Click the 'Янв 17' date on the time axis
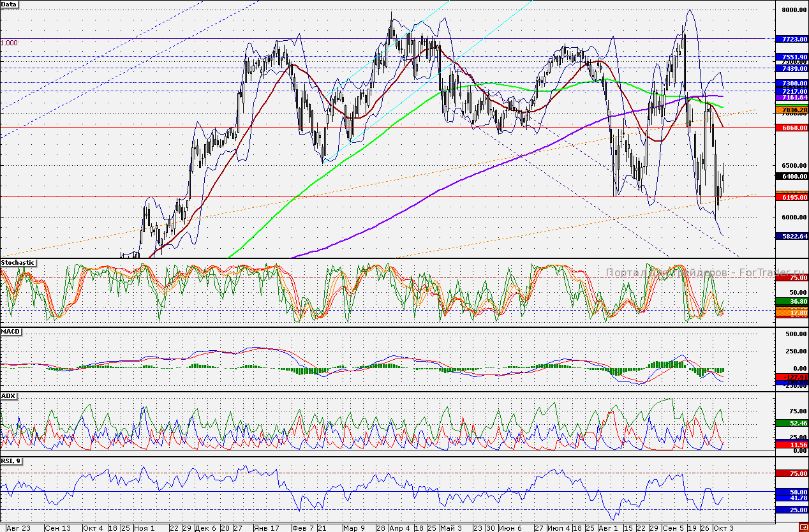Viewport: 809px width, 532px height. (266, 528)
